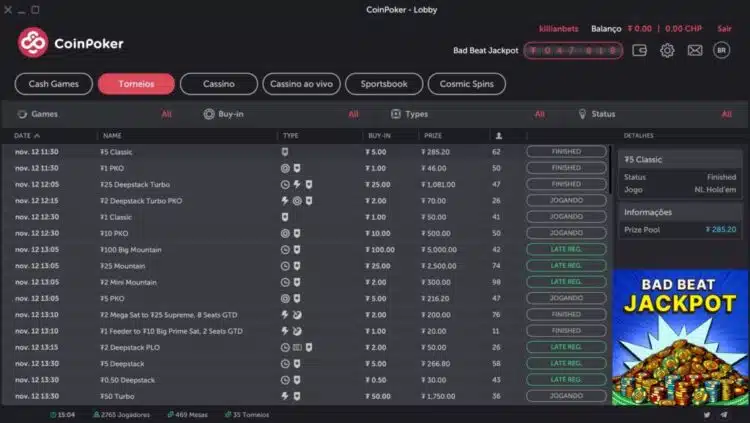
Task: Click the clock icon in ₮100 Big Mountain row
Action: [285, 250]
